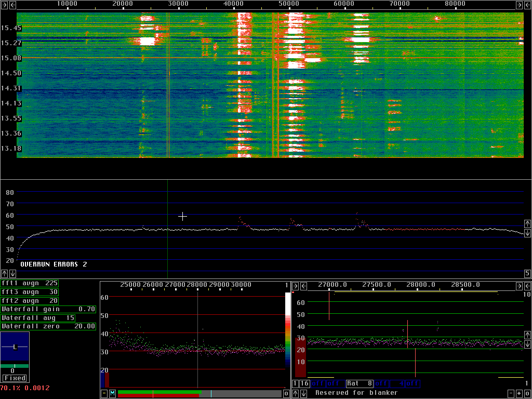Click the 16 box in the baseband controls

(x=304, y=384)
